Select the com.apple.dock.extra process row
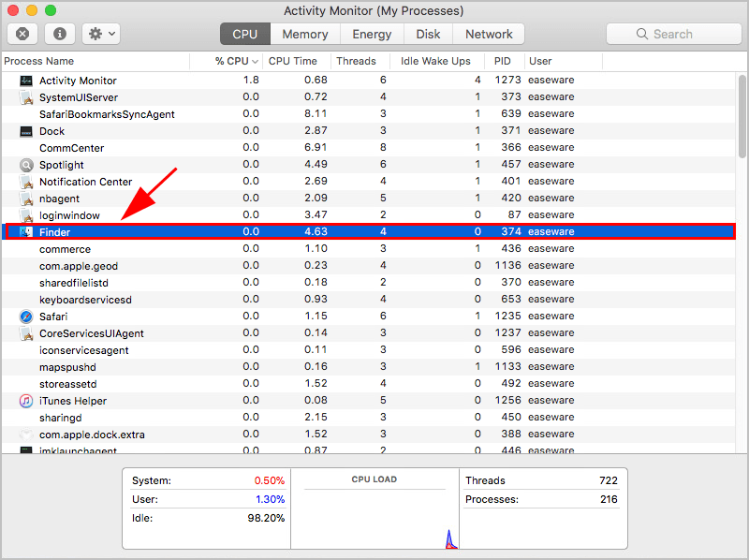 point(369,435)
